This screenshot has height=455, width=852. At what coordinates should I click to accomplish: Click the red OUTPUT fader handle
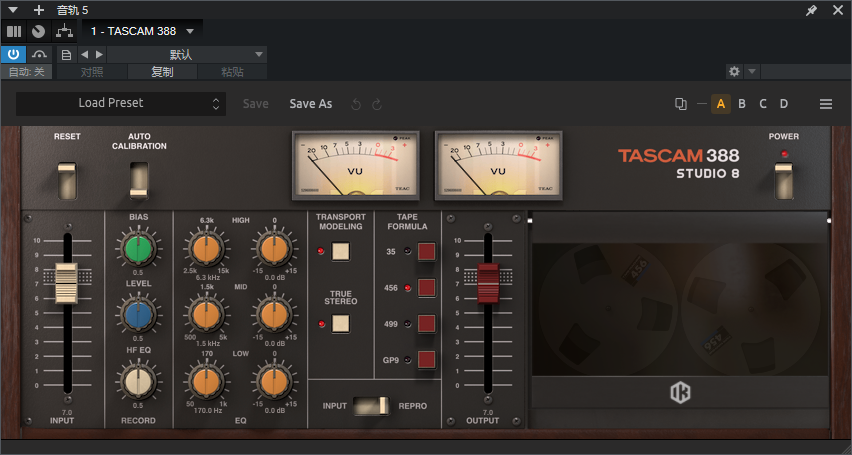488,283
